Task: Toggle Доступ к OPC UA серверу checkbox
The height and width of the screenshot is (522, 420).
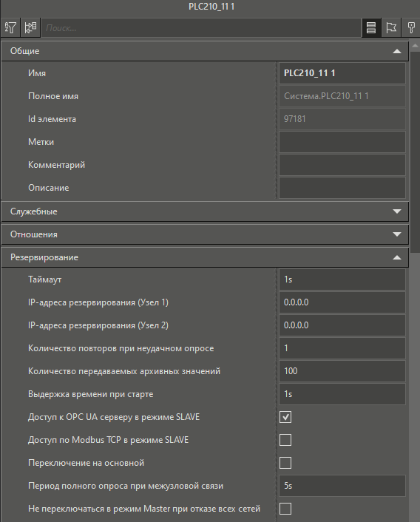Action: 285,417
